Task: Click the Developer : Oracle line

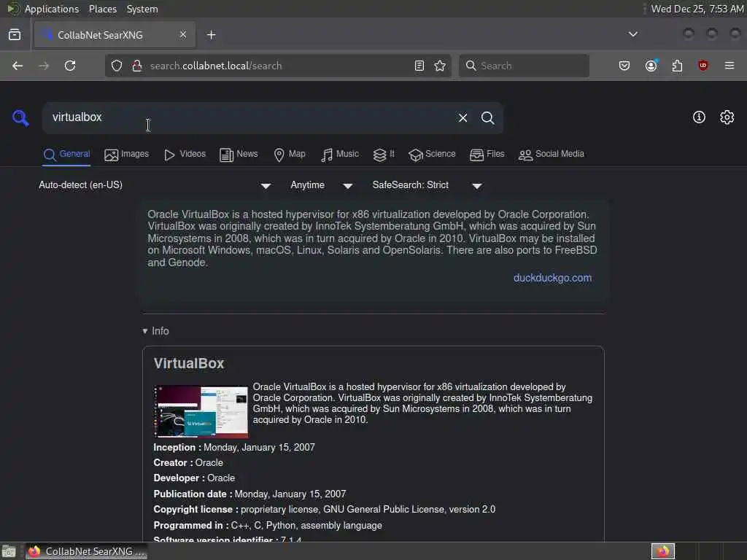Action: [194, 478]
